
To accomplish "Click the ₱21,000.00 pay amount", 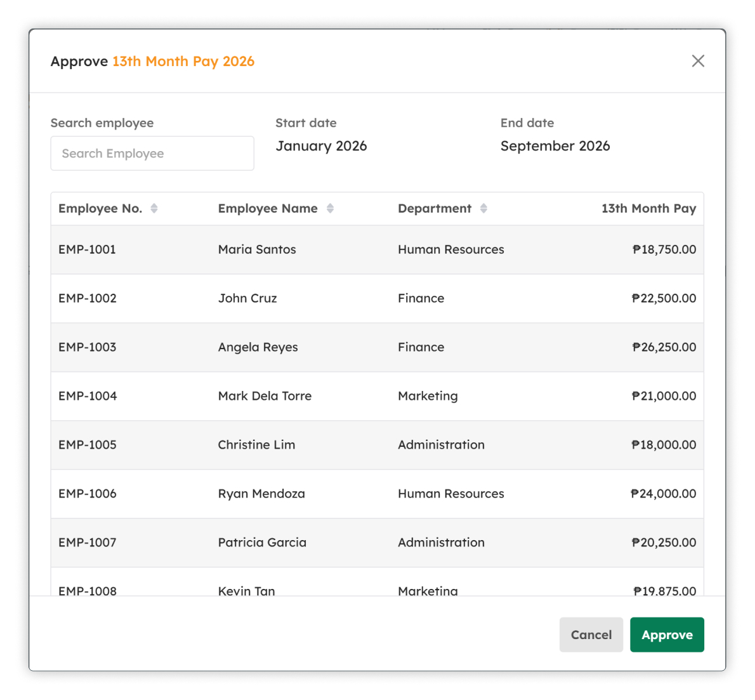I will click(x=664, y=396).
